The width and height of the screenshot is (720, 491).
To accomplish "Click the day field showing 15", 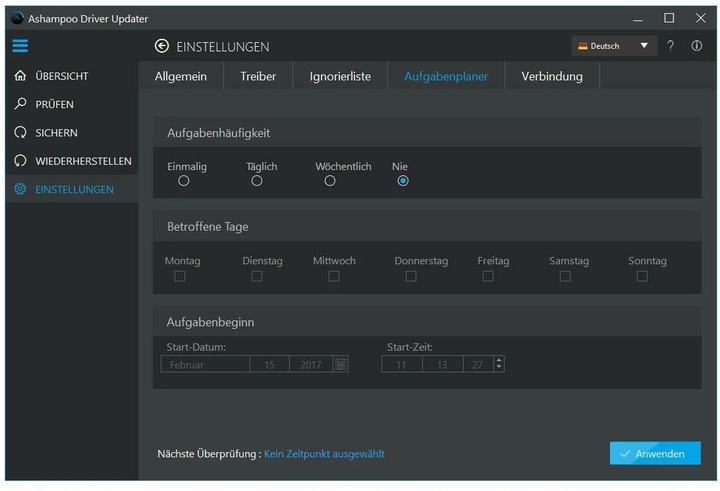I will pyautogui.click(x=270, y=364).
